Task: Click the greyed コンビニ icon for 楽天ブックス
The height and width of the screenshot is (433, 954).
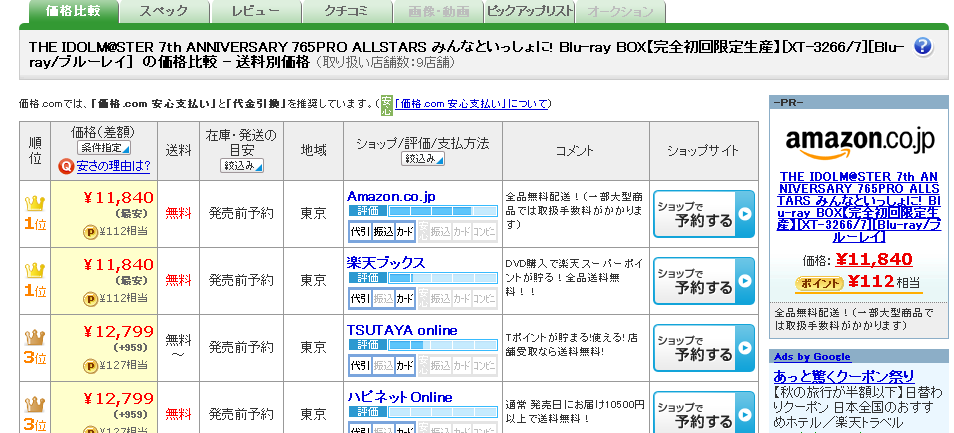Action: pyautogui.click(x=485, y=298)
